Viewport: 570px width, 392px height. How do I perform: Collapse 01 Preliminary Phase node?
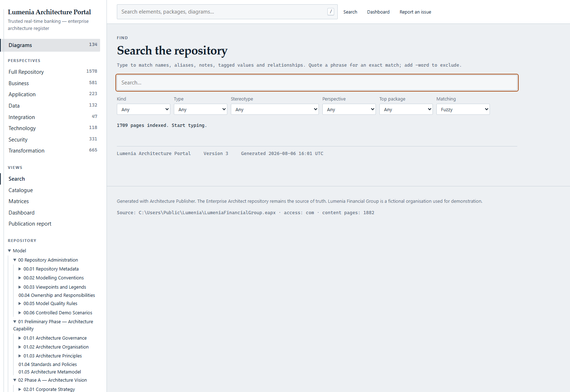coord(15,322)
